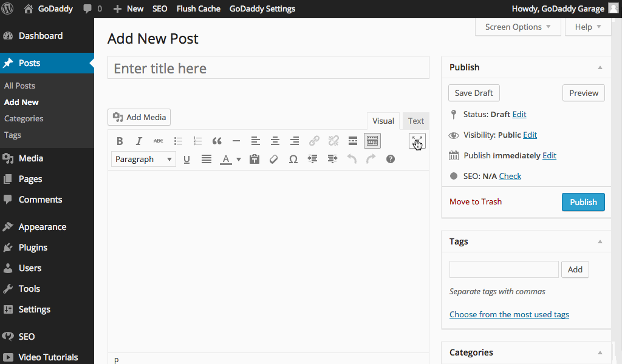Insert the Read More tag
The image size is (622, 364).
(x=353, y=141)
